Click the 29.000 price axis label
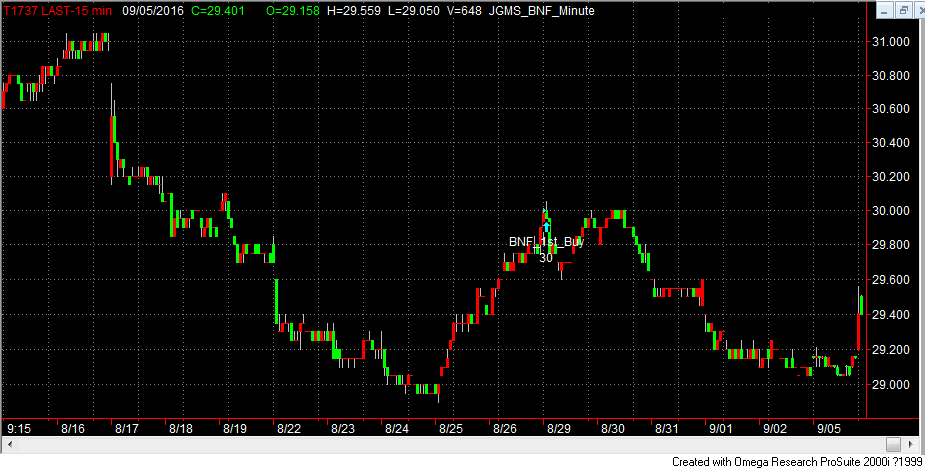Screen dimensions: 925x468 891,385
